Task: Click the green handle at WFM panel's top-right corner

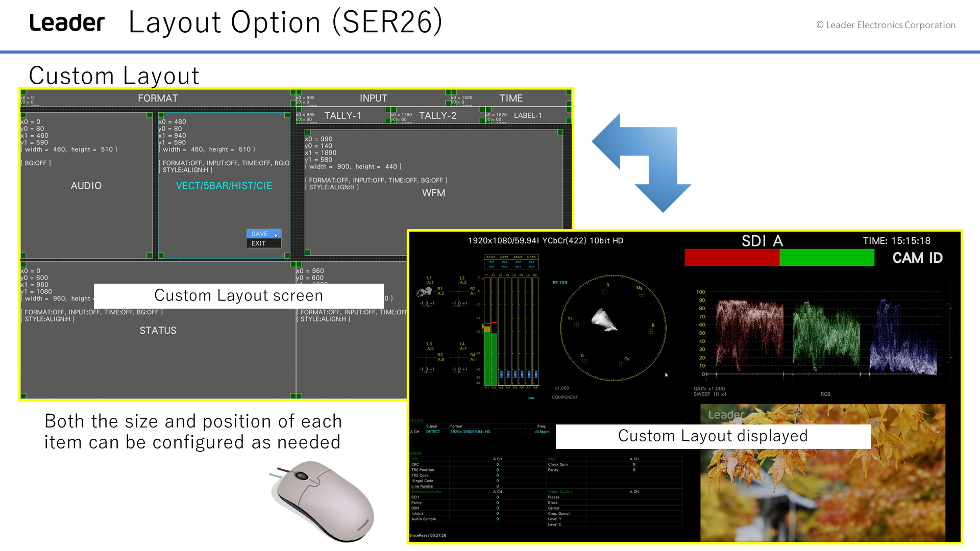Action: pyautogui.click(x=560, y=132)
